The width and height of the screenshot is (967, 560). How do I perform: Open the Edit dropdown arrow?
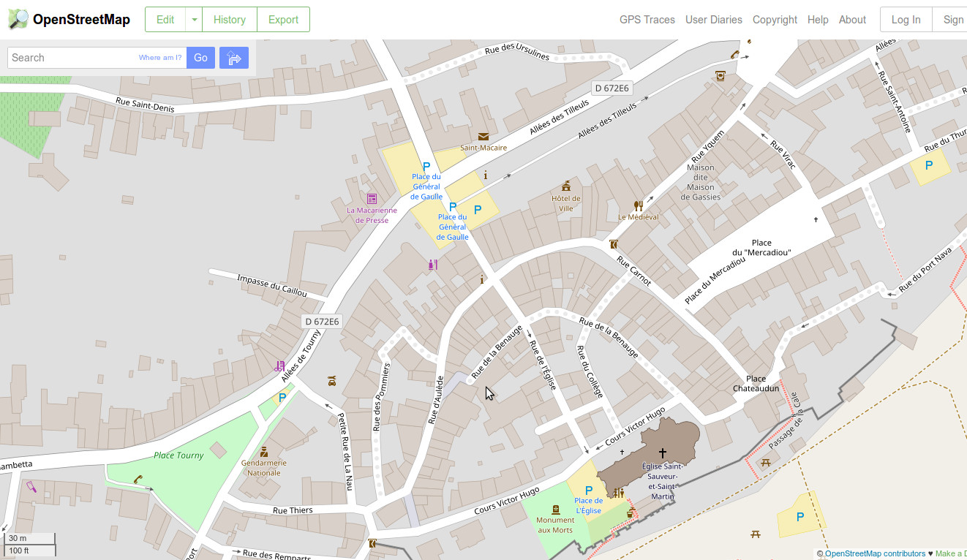pyautogui.click(x=195, y=20)
